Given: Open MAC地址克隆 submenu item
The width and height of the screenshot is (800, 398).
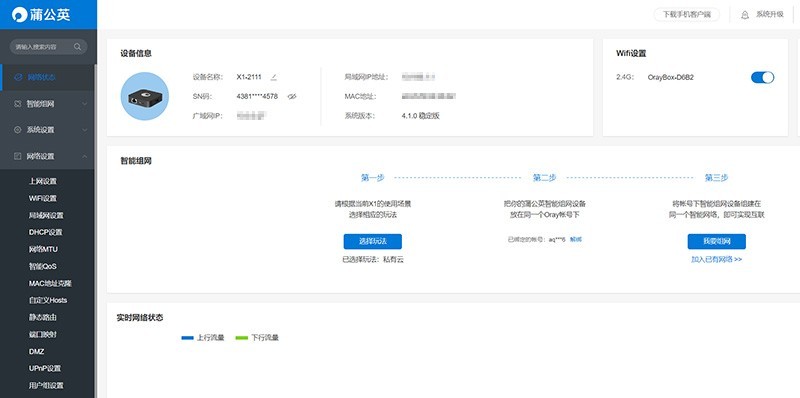Looking at the screenshot, I should coord(50,283).
